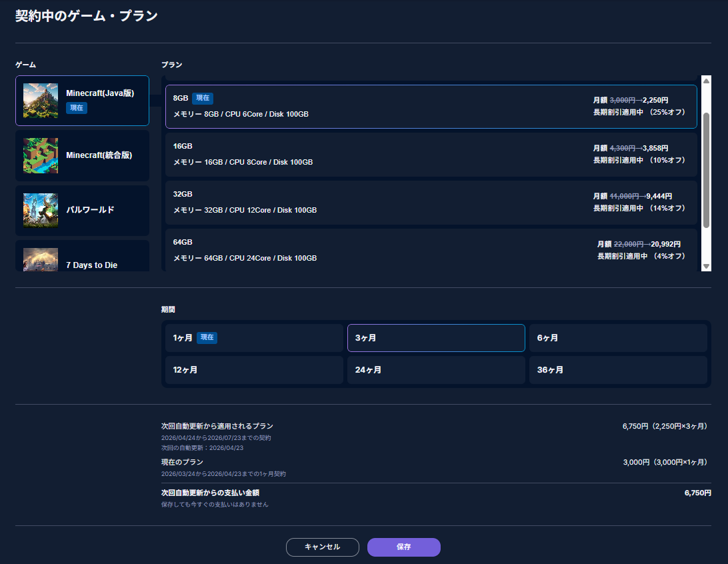This screenshot has width=728, height=564.
Task: Select the 32GB plan row
Action: (431, 203)
